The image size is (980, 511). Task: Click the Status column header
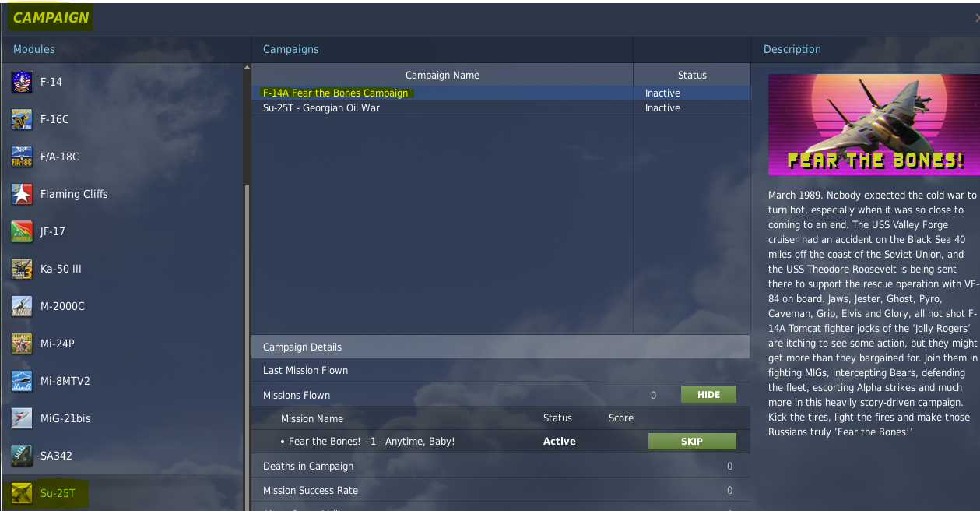[692, 75]
